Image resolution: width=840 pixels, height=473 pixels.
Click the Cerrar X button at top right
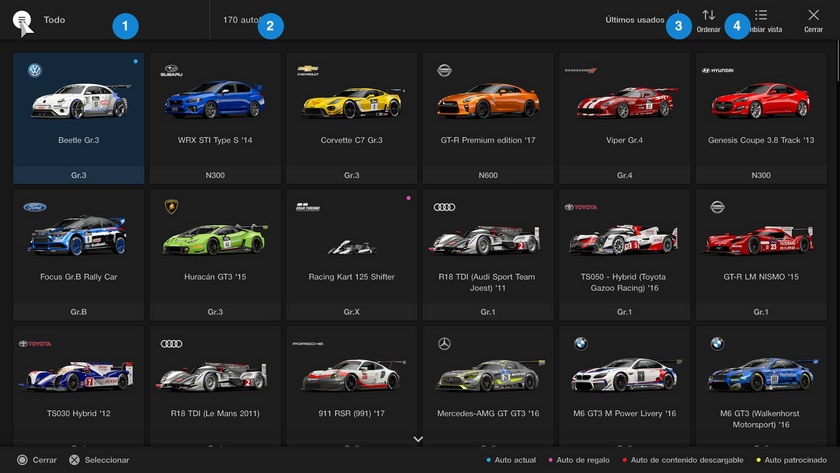(813, 16)
